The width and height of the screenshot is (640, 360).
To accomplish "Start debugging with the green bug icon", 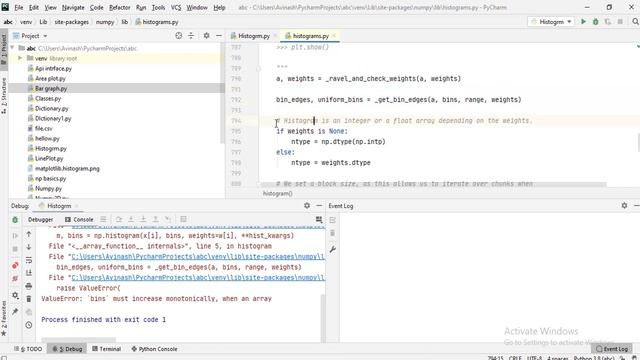I will pos(596,22).
